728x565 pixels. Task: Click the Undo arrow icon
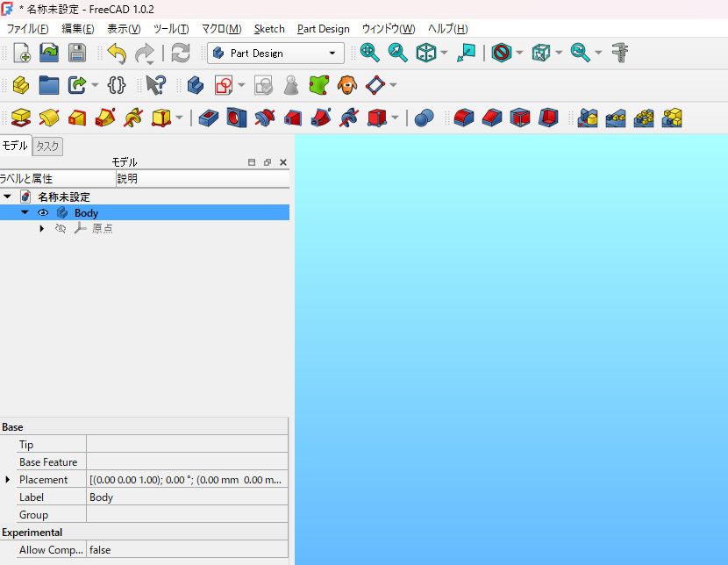(x=117, y=53)
